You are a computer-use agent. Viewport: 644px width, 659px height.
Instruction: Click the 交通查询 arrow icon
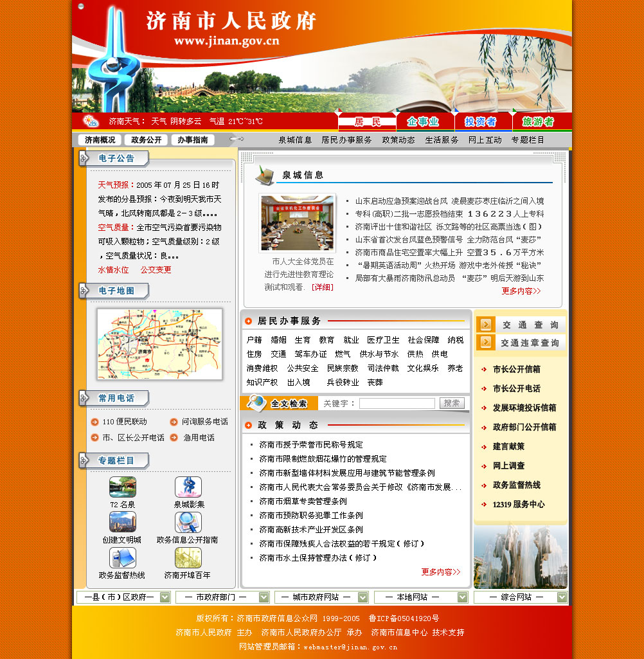click(487, 325)
